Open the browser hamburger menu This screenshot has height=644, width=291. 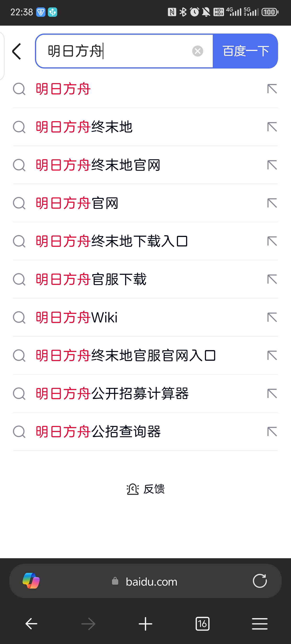(x=259, y=624)
